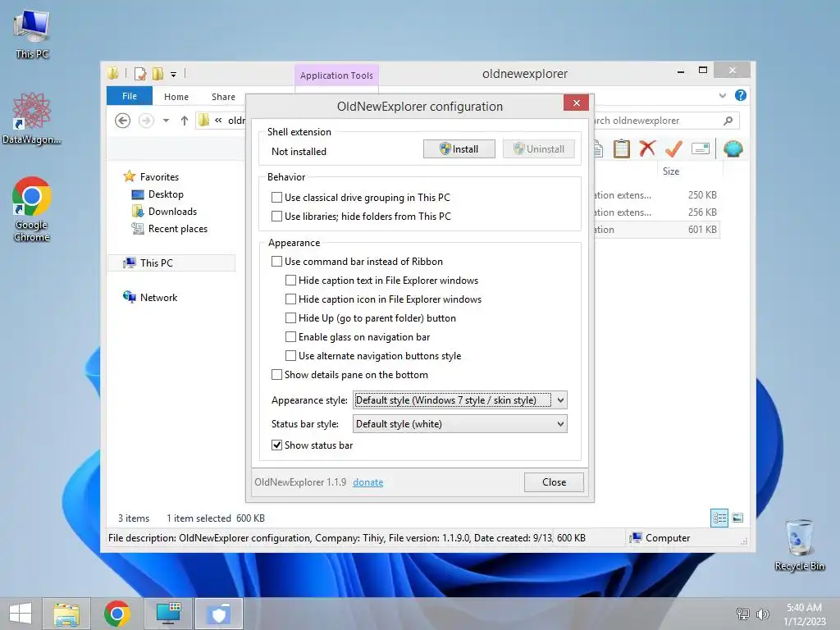Switch to details view icon in status bar

click(x=719, y=518)
